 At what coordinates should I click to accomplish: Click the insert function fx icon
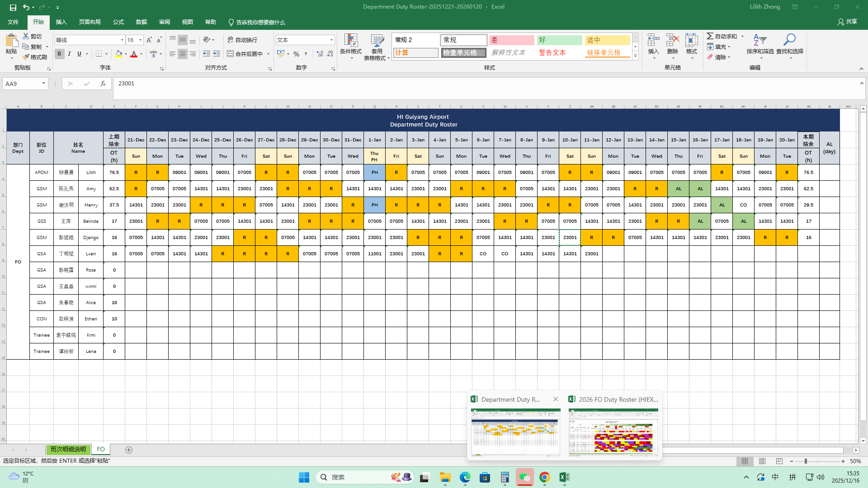[x=103, y=84]
